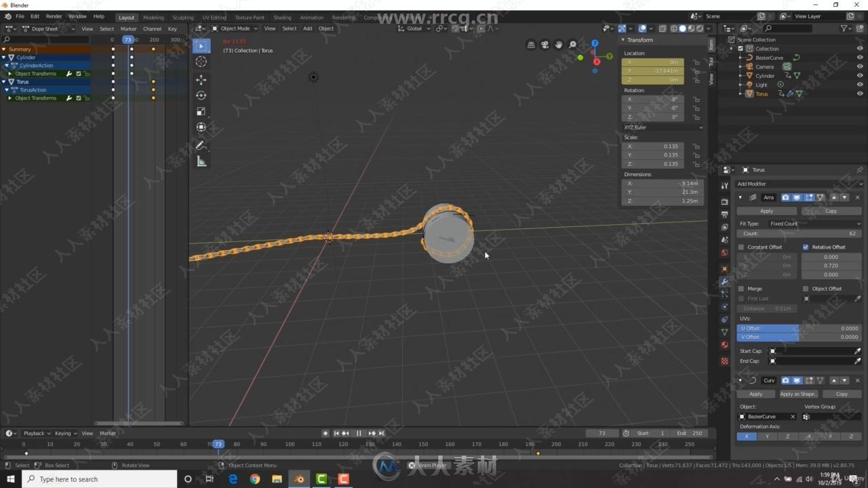The height and width of the screenshot is (488, 868).
Task: Choose the Rotate tool
Action: pos(201,96)
